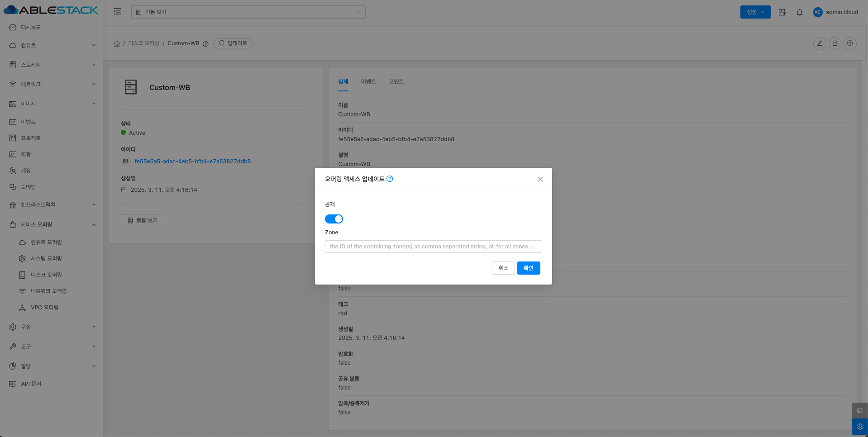Expand the 스토리지 sidebar menu
This screenshot has height=437, width=868.
[x=52, y=65]
